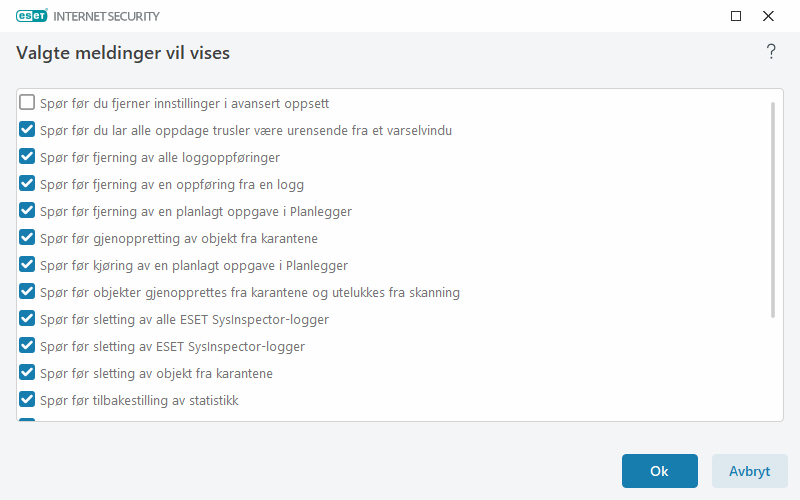Toggle 'Spør før fjerning av en oppføring fra en logg'
This screenshot has width=800, height=500.
coord(28,184)
